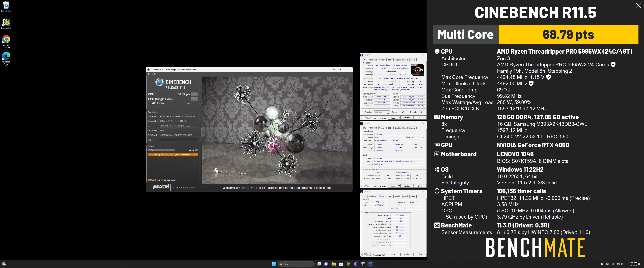Open Tools arrow in CPU-Z window showing Mainboard tab
This screenshot has height=268, width=644.
(399, 186)
